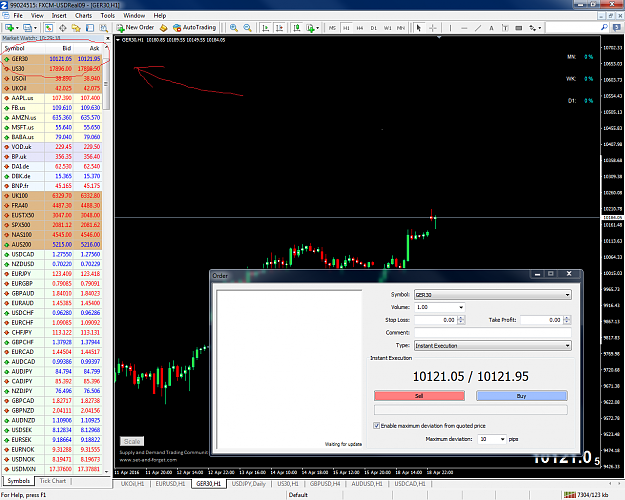Toggle the Terminal panel icon

90,28
